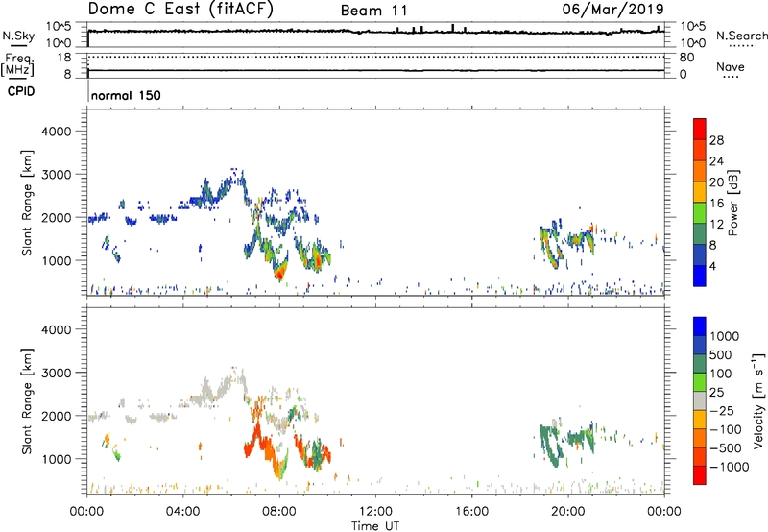Click the noise spike near 15:00 in N.Sky trace

[x=452, y=28]
